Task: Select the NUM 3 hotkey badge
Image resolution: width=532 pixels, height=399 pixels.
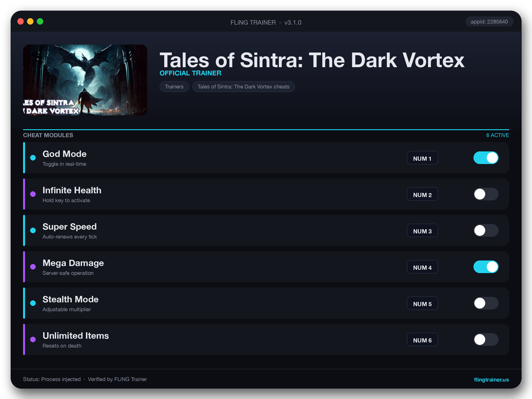Action: pos(422,230)
